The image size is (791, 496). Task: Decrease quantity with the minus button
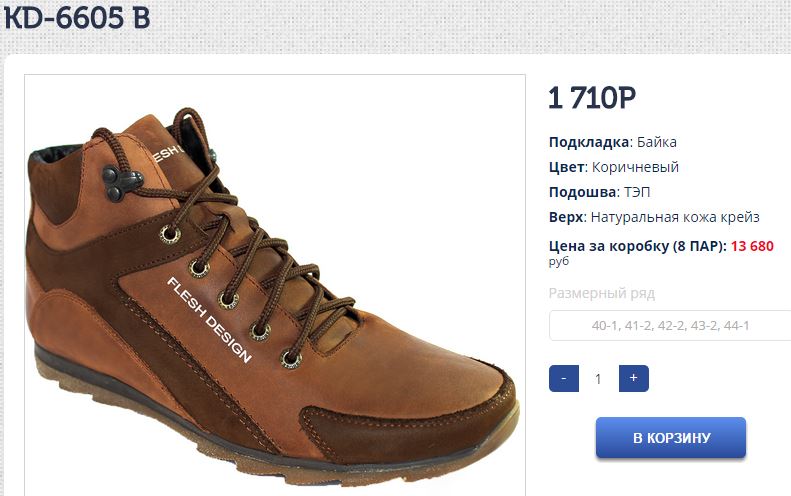pos(564,378)
